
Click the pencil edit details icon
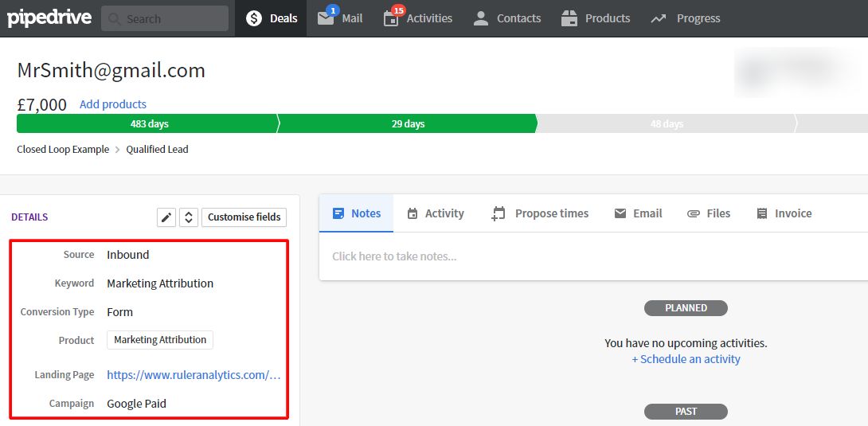tap(166, 217)
